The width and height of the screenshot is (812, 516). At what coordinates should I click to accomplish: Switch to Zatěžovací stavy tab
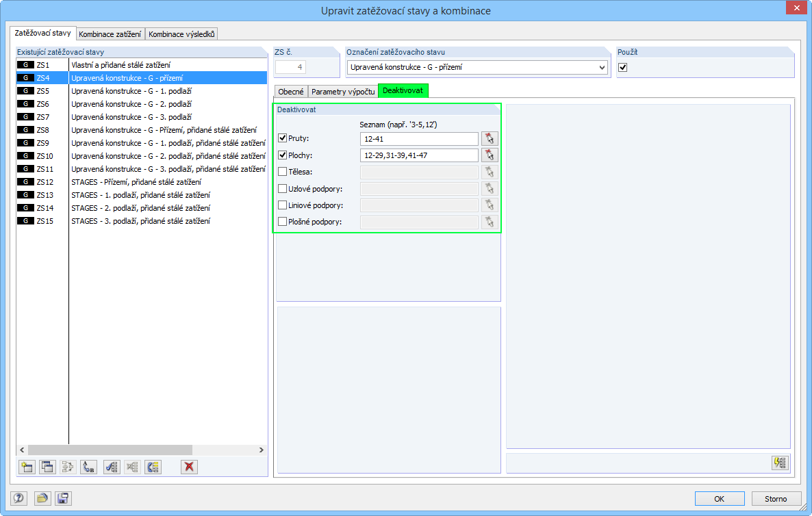click(x=43, y=33)
